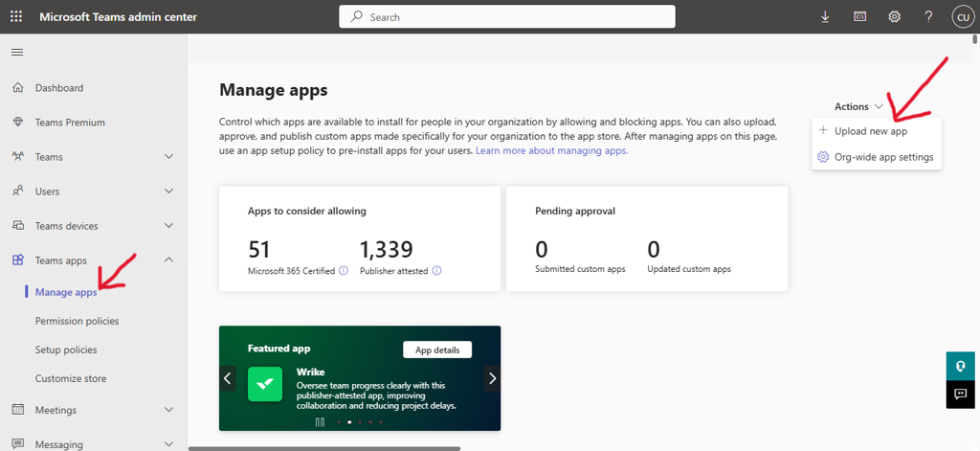Select the second carousel dot indicator
This screenshot has height=451, width=980.
349,422
